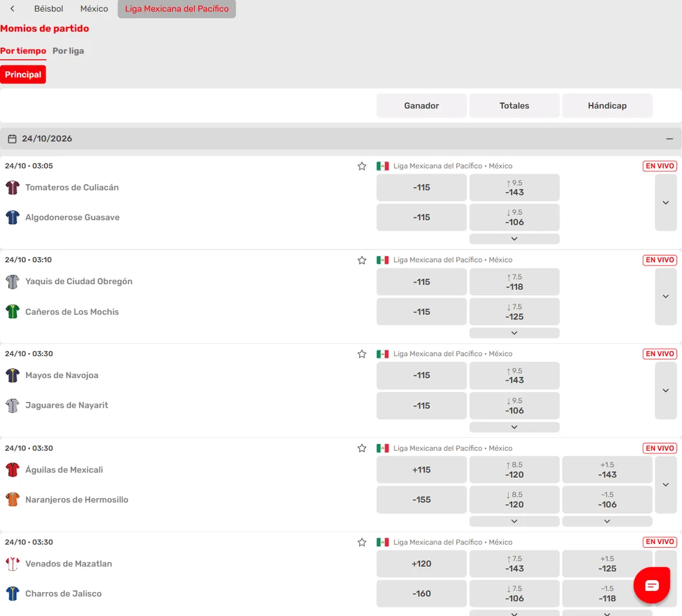Click Yaquis de Ciudad Obregón jersey icon

(13, 282)
